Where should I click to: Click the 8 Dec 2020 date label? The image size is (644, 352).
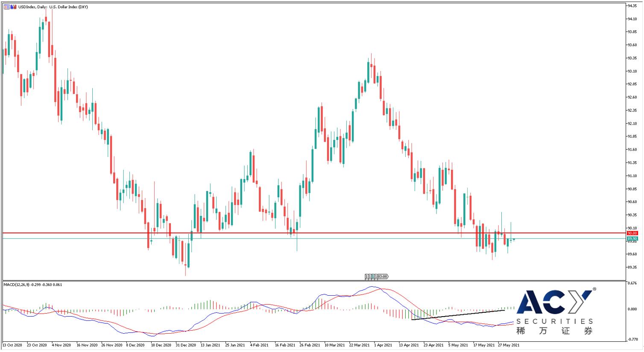(x=136, y=345)
